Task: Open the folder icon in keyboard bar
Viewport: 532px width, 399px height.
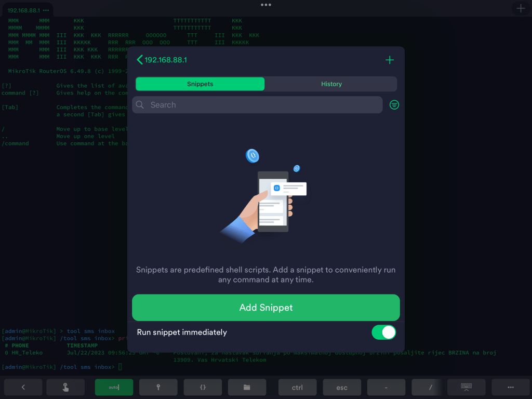Action: tap(247, 387)
